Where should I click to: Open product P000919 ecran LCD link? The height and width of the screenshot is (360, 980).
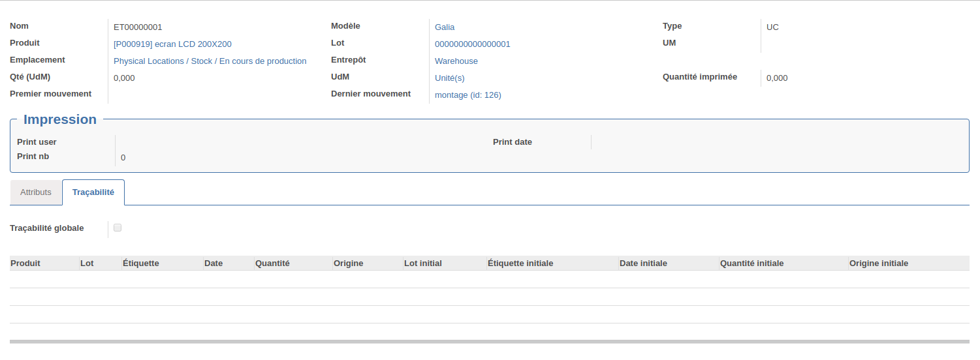pyautogui.click(x=172, y=44)
